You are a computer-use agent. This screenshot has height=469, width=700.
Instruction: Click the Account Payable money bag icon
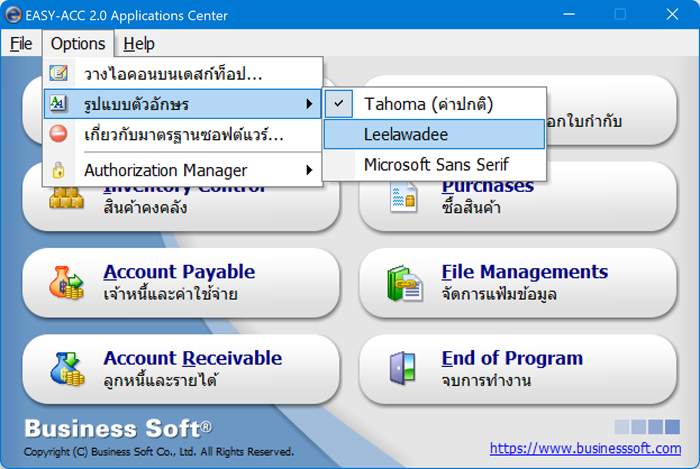[x=66, y=283]
